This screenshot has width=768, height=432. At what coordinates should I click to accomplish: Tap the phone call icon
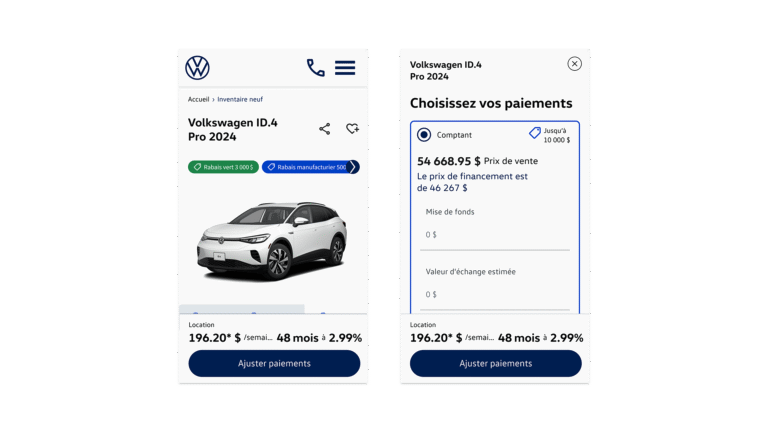pyautogui.click(x=315, y=68)
